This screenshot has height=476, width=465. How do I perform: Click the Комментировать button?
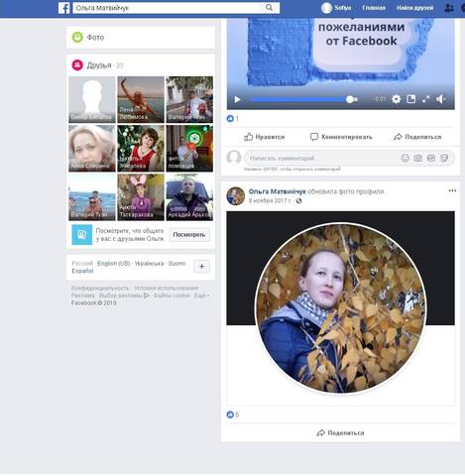[341, 137]
